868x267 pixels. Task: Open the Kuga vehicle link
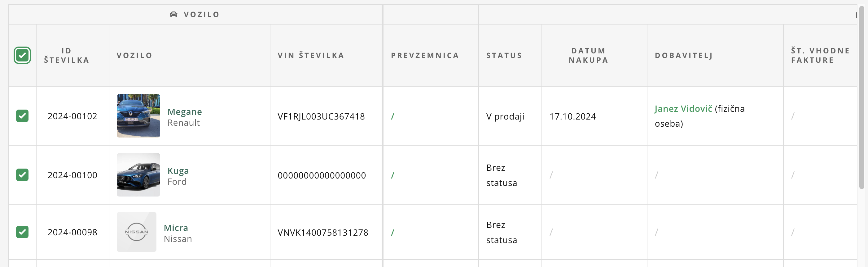[178, 170]
